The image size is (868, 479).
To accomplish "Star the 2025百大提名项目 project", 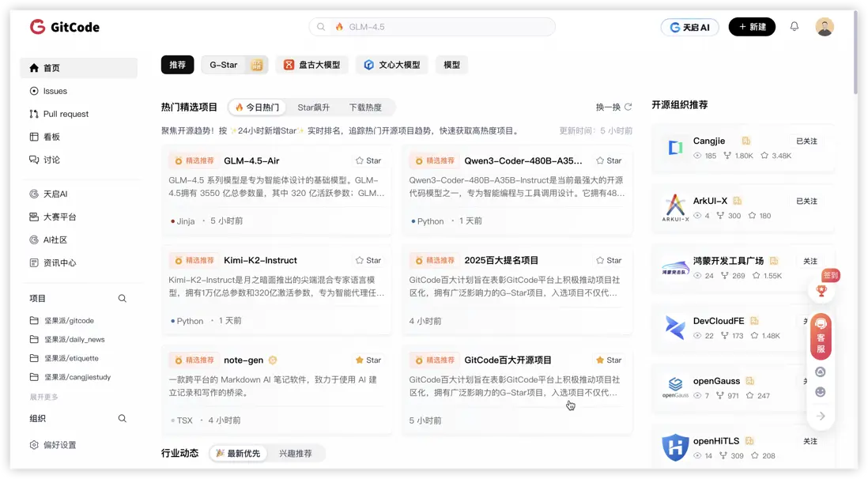I will pos(609,260).
